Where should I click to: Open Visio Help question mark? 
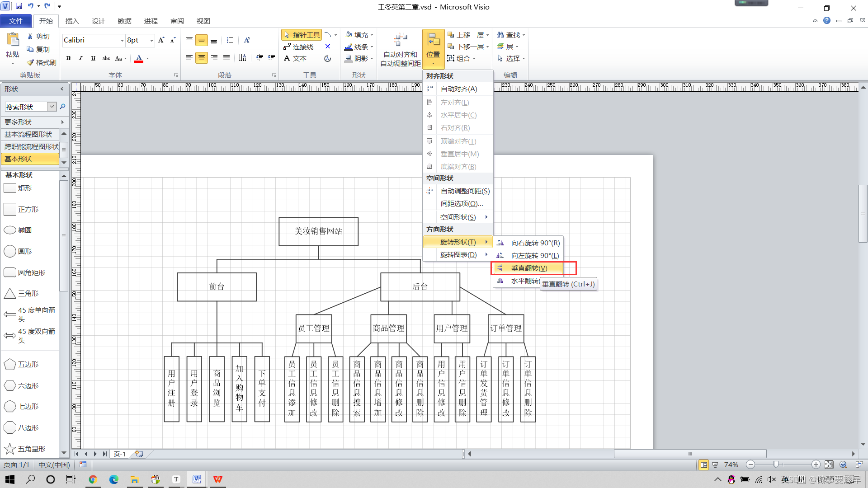point(827,20)
